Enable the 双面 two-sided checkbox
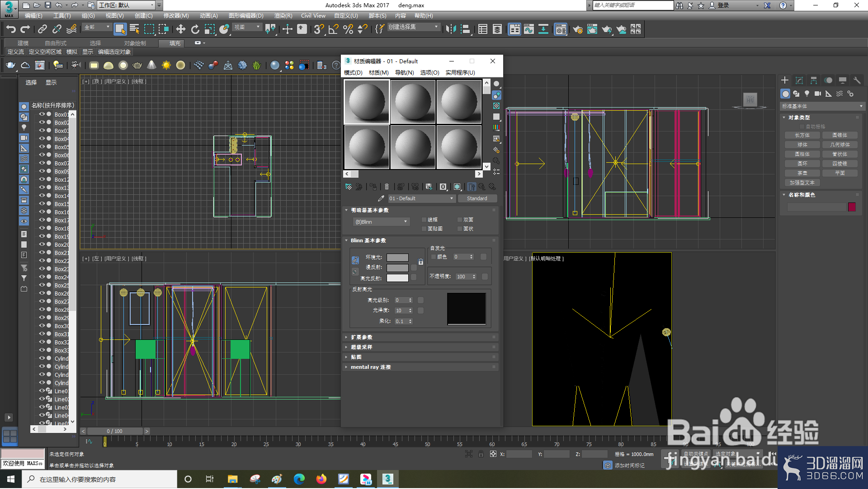868x489 pixels. tap(460, 220)
